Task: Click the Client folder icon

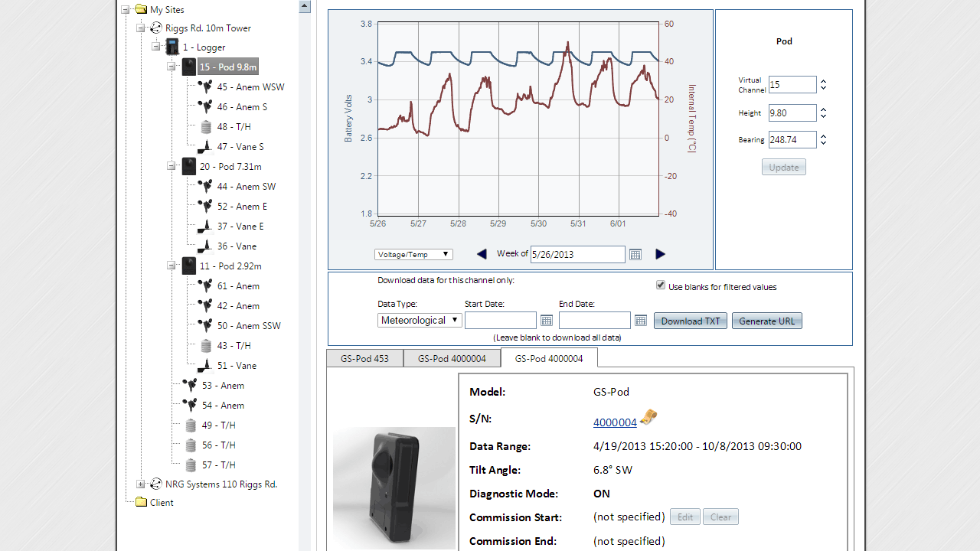Action: click(141, 503)
